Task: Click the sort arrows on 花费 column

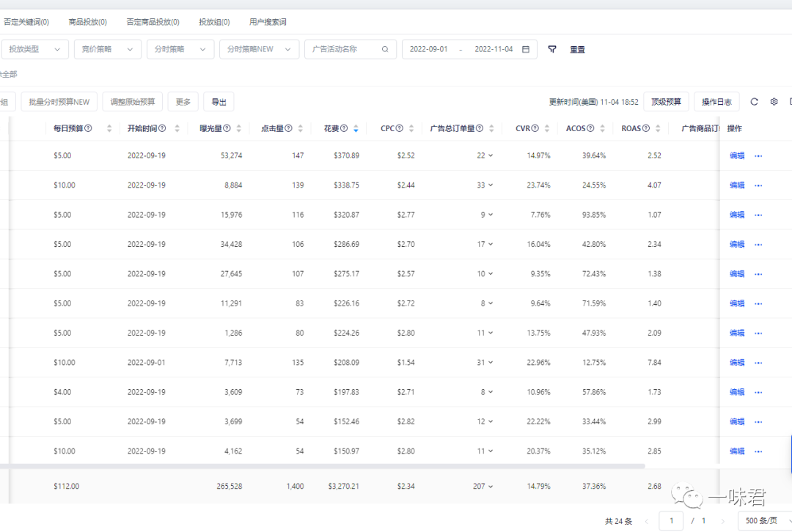Action: point(355,128)
